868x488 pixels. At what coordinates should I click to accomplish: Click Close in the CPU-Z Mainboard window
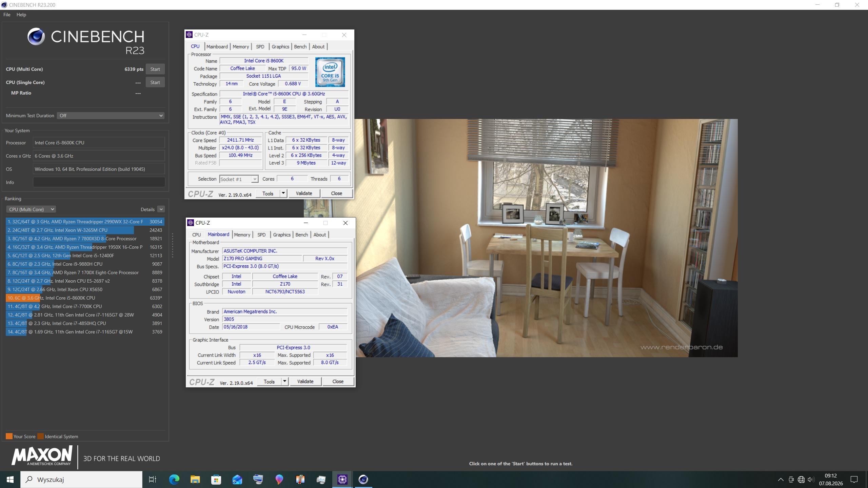(x=338, y=382)
